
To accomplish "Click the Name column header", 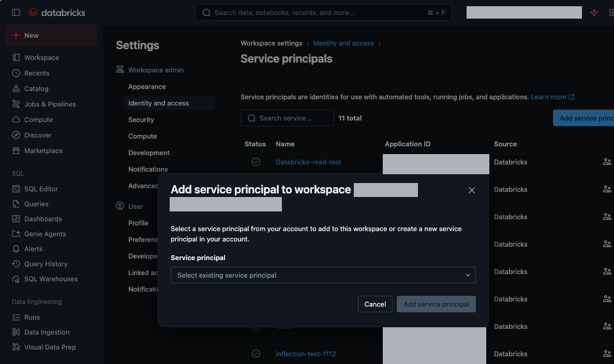I will (285, 144).
